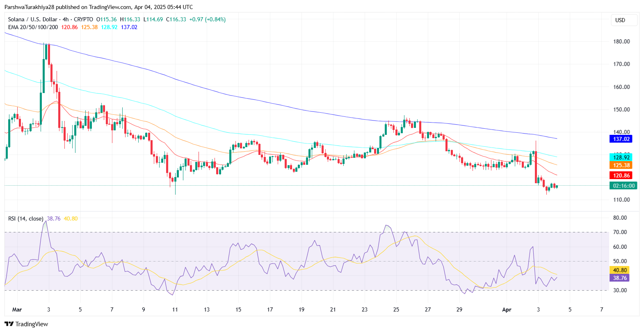Click the 110.00 price axis label
The width and height of the screenshot is (644, 332).
tap(621, 200)
